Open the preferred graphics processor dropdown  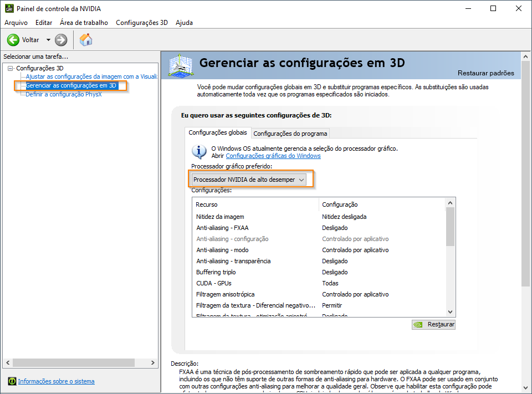tap(249, 180)
